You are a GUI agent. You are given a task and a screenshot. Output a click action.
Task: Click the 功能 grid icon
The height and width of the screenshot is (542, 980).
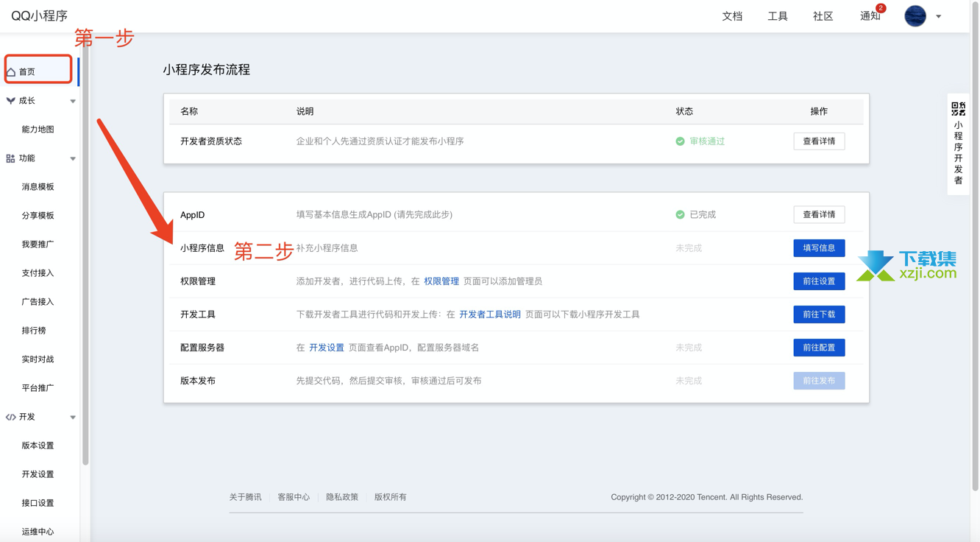[10, 158]
